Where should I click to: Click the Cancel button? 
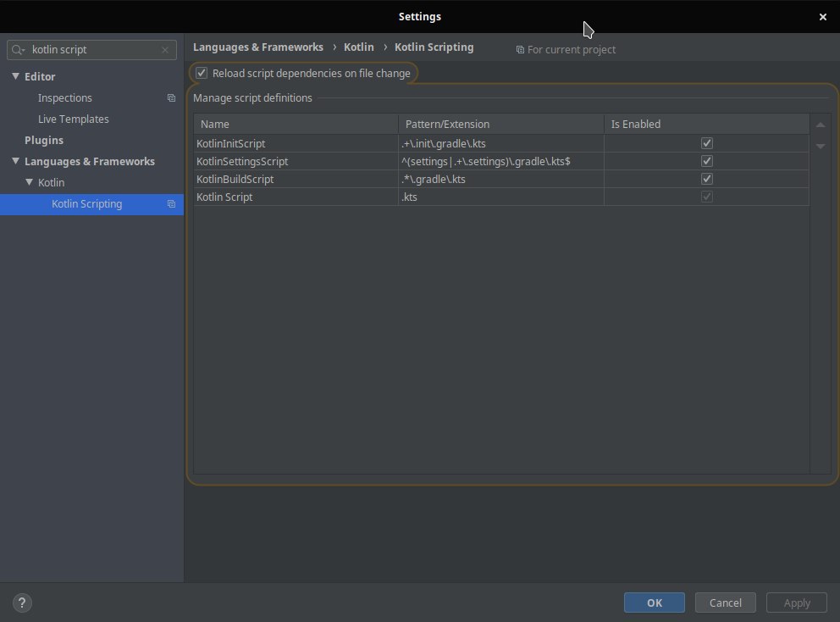coord(726,603)
